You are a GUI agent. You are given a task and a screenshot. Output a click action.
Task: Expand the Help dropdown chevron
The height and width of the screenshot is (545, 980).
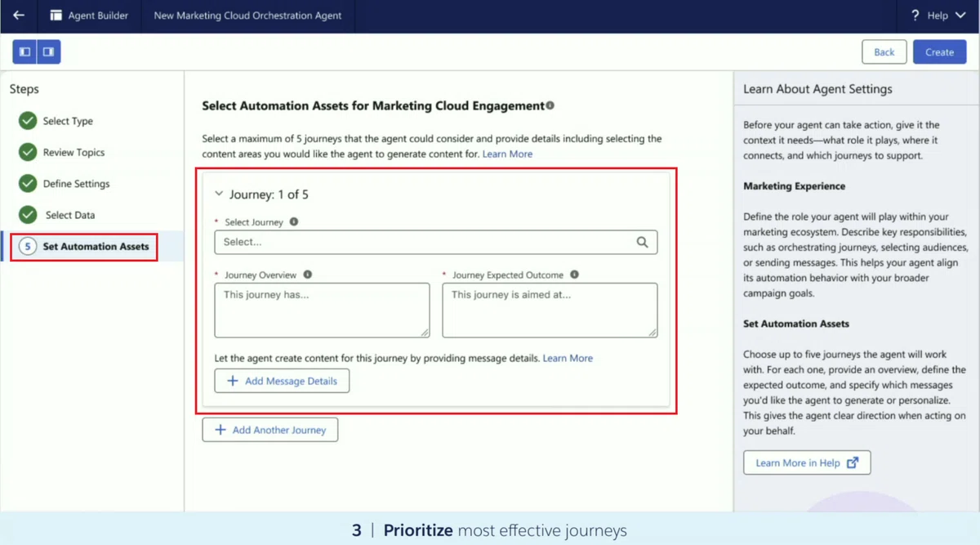click(x=960, y=16)
